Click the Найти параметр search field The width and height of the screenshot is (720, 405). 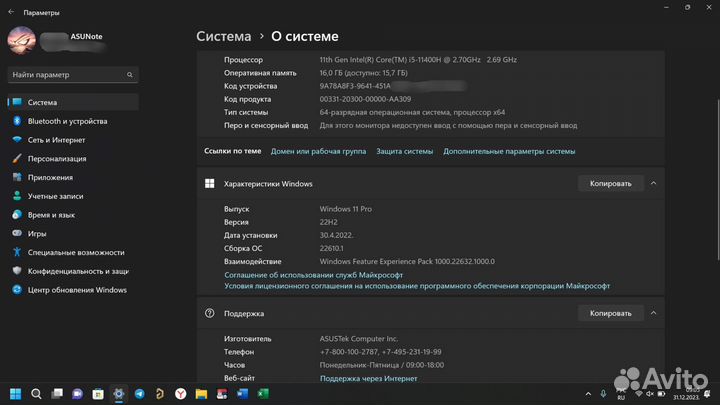coord(65,75)
